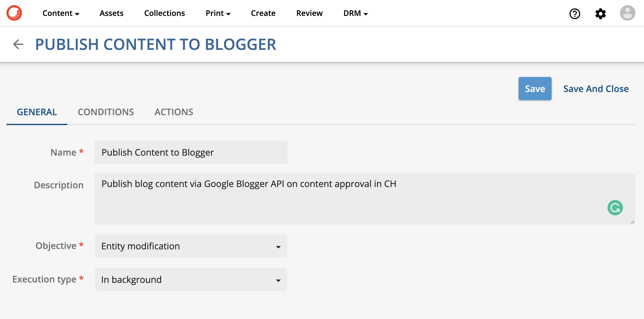Focus the Description text area
Viewport: 644px width, 319px height.
pos(365,199)
